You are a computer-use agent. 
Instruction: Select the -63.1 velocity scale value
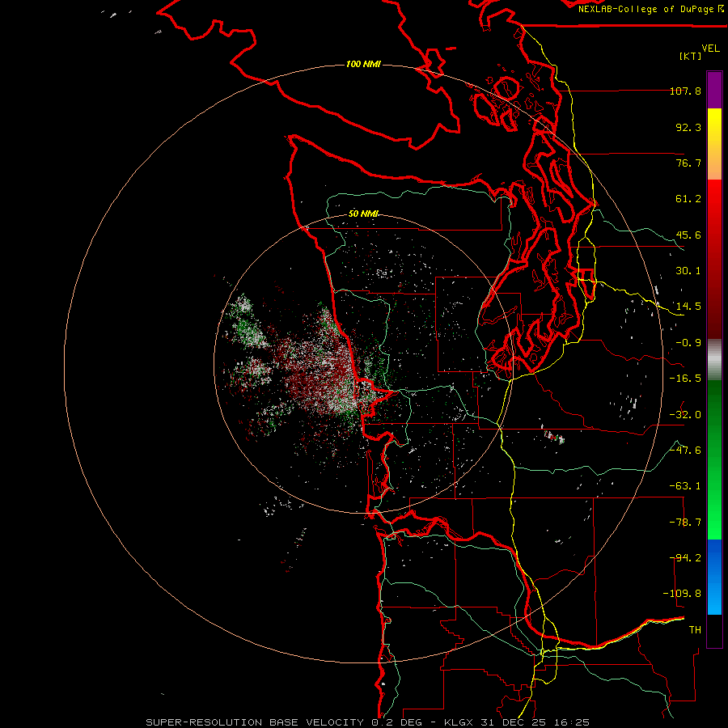click(x=685, y=486)
